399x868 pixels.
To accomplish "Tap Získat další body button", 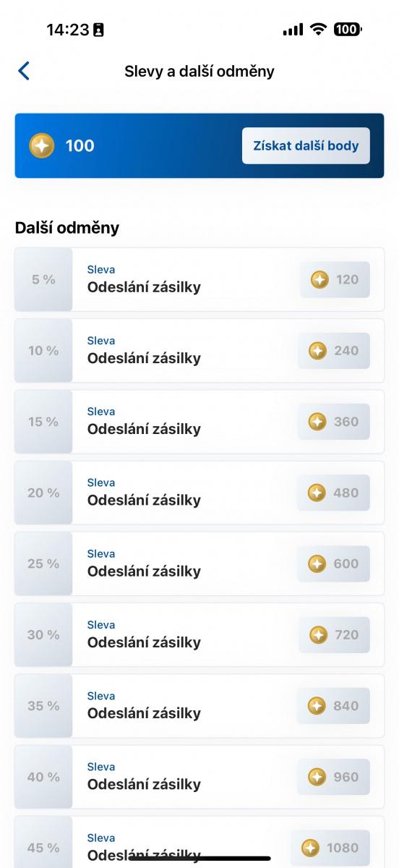I will [x=306, y=145].
